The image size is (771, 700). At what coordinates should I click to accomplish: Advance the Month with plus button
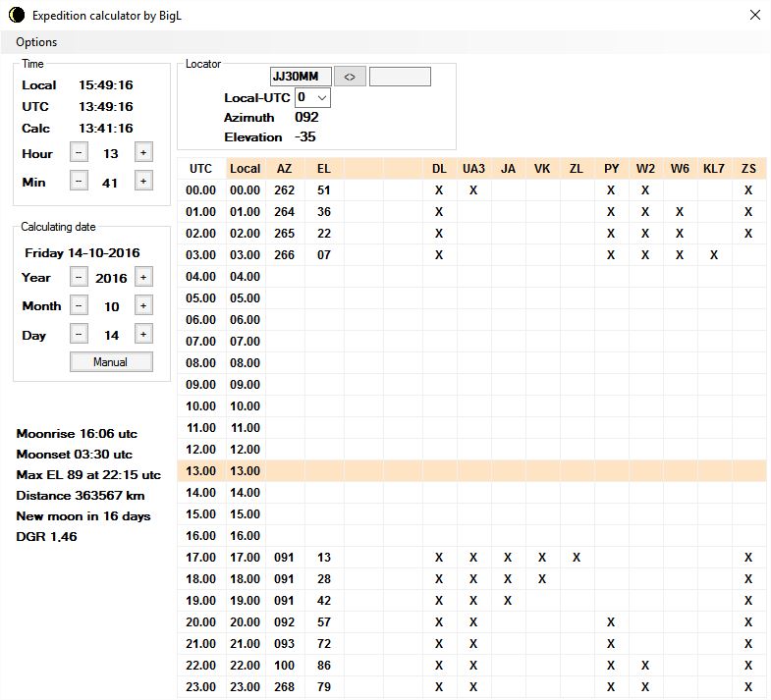[x=142, y=305]
